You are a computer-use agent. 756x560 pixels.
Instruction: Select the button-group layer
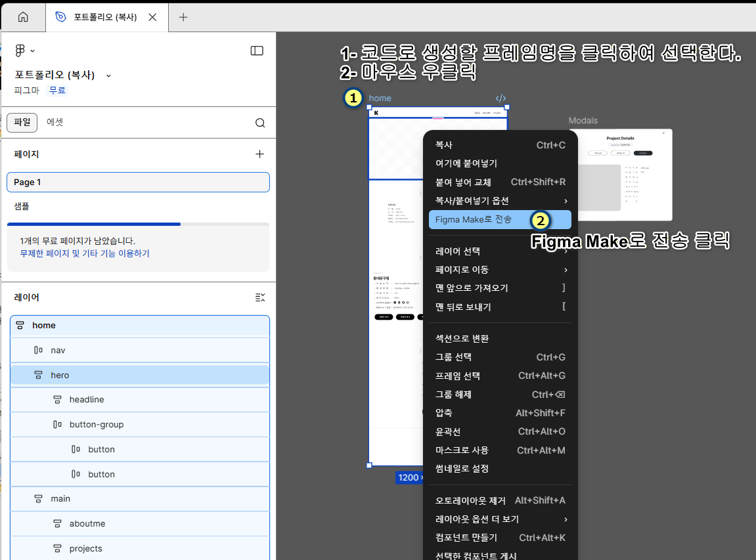tap(97, 425)
